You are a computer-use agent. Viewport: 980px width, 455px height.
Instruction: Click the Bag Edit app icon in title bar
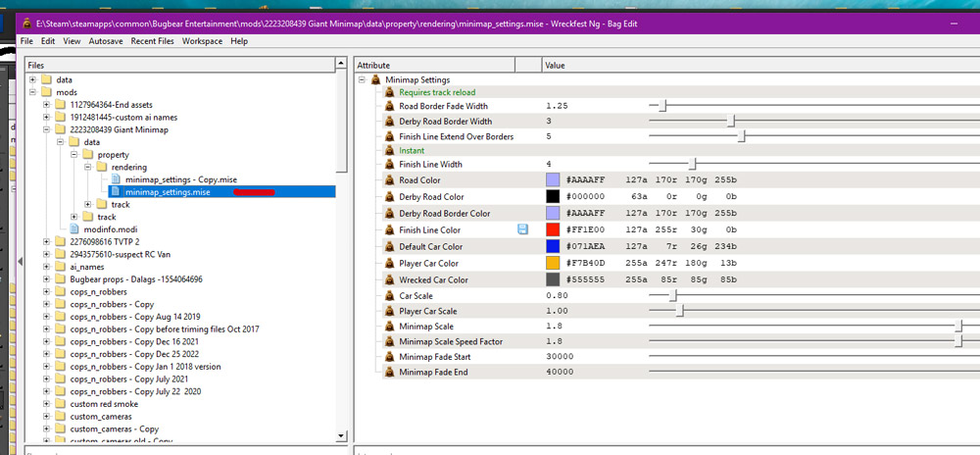[x=27, y=24]
